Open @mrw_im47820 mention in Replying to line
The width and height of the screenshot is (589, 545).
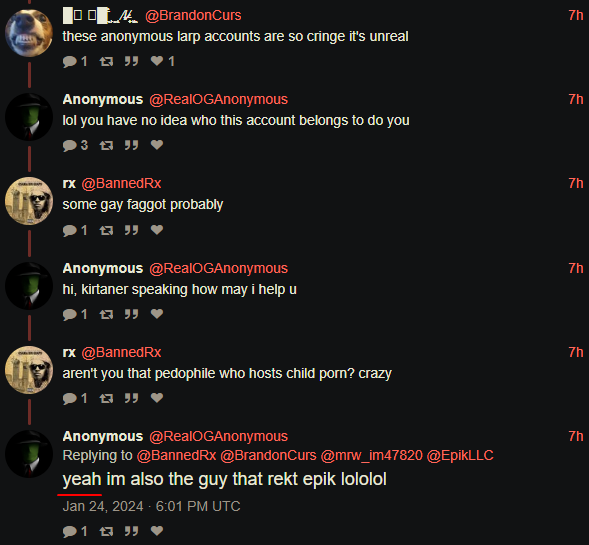[372, 455]
